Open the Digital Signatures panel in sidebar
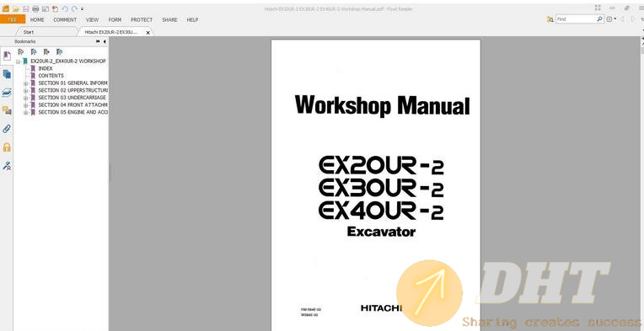Image resolution: width=644 pixels, height=331 pixels. pyautogui.click(x=7, y=166)
